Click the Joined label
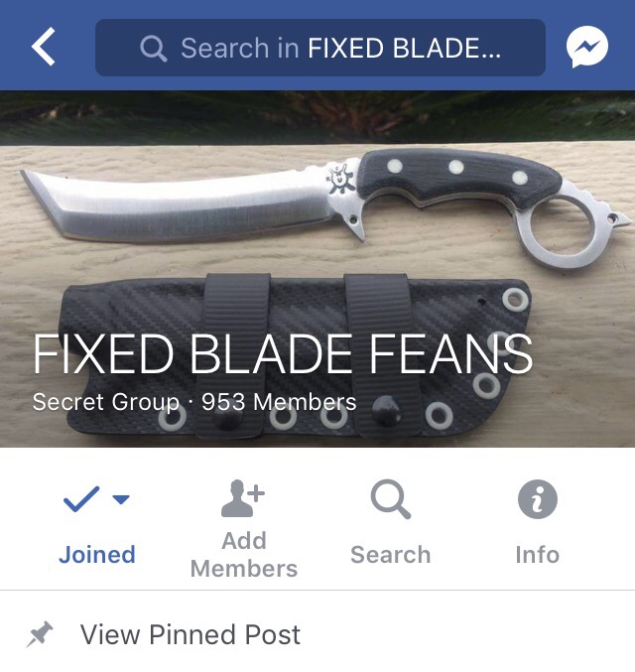This screenshot has height=672, width=635. tap(97, 555)
